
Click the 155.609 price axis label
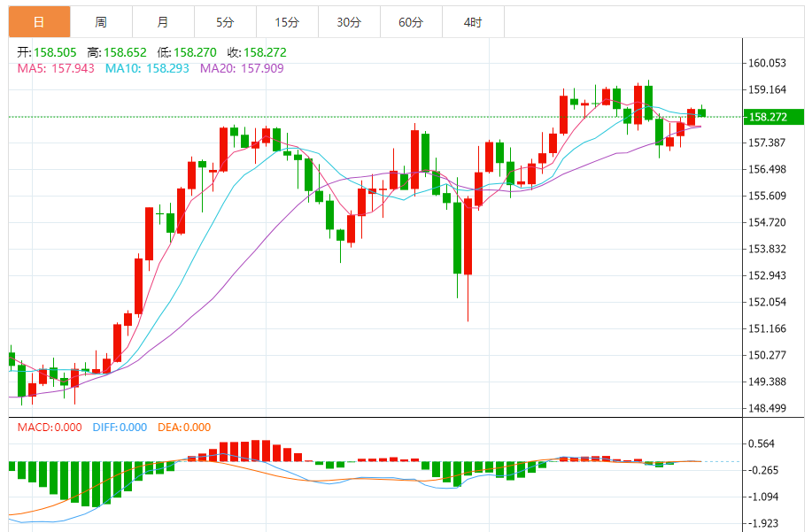(768, 196)
